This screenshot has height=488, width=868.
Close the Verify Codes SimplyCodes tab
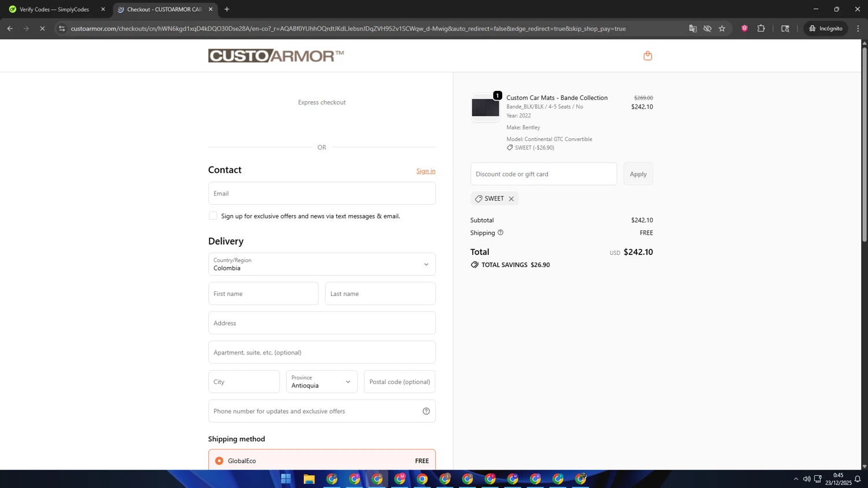click(103, 9)
